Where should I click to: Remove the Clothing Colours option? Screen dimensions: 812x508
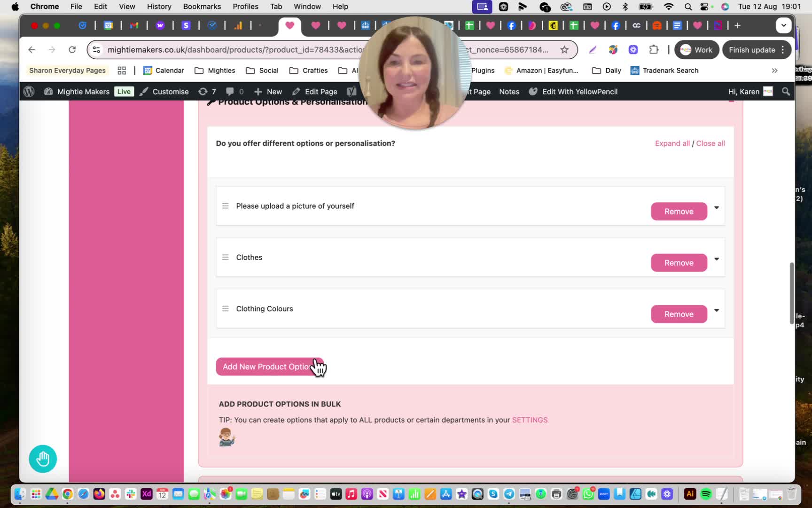pos(679,314)
